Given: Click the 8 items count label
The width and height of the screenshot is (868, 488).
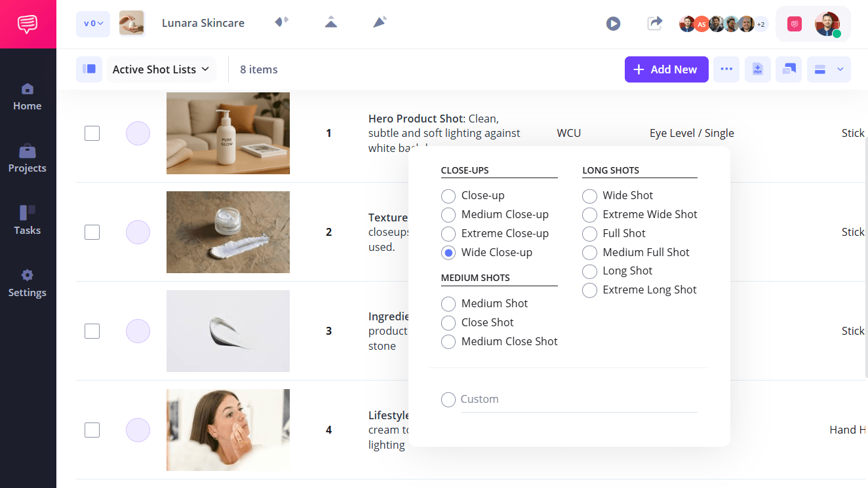Looking at the screenshot, I should tap(259, 69).
